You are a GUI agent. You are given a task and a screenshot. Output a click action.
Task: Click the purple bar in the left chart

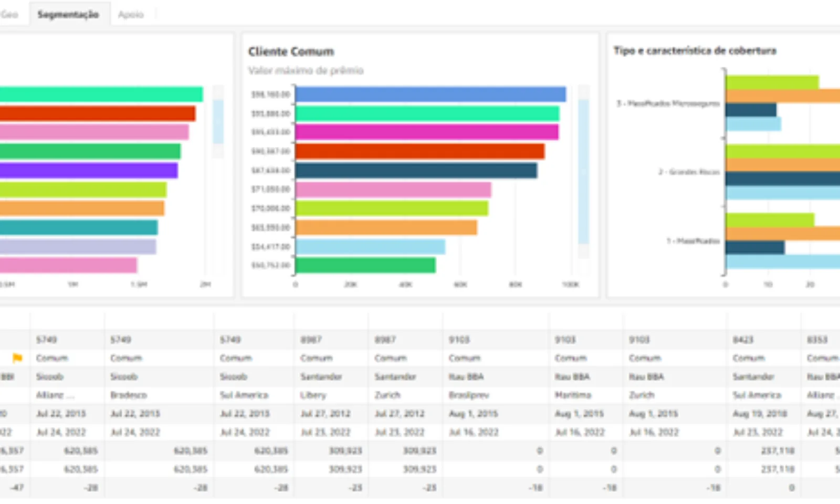click(88, 171)
